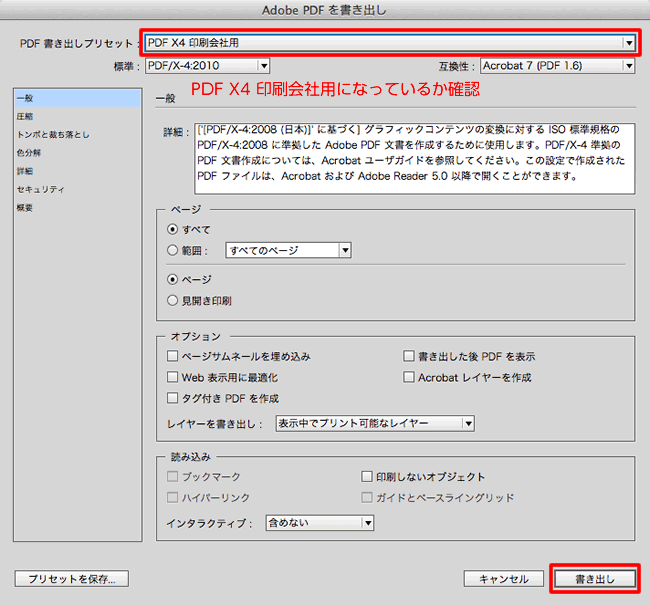The image size is (650, 606).
Task: Open the インタラクティブ 含めない dropdown
Action: (x=320, y=523)
